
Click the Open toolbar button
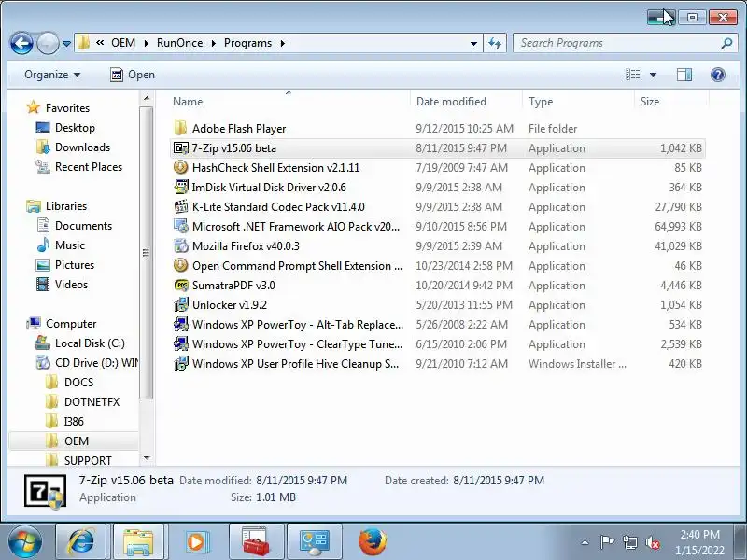click(133, 75)
